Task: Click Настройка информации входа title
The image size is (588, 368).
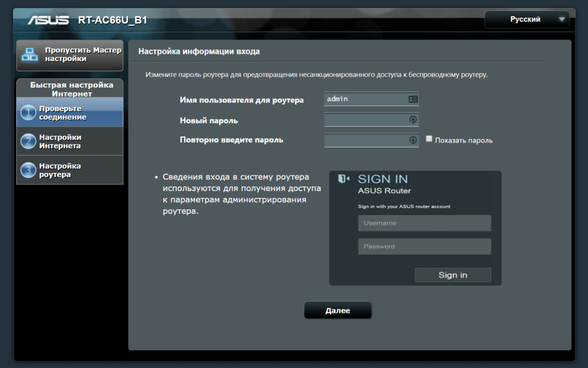Action: [x=199, y=51]
